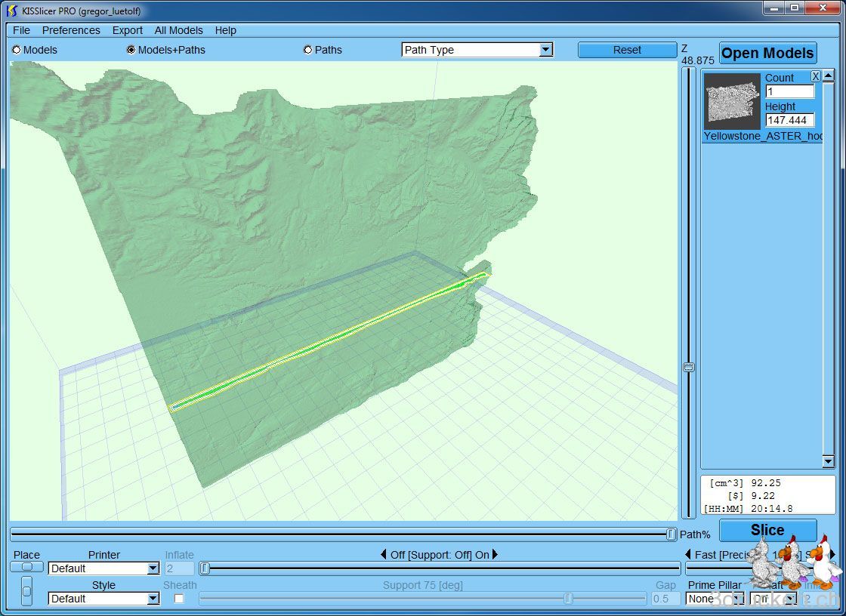846x616 pixels.
Task: Click the right arrow after Support On
Action: click(496, 555)
